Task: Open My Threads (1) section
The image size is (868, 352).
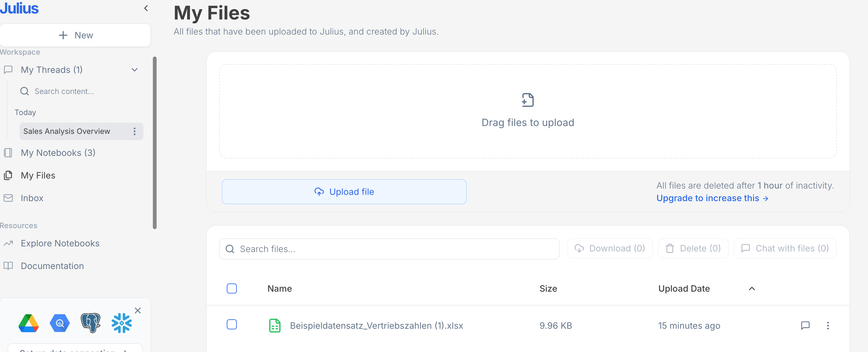Action: pos(52,70)
